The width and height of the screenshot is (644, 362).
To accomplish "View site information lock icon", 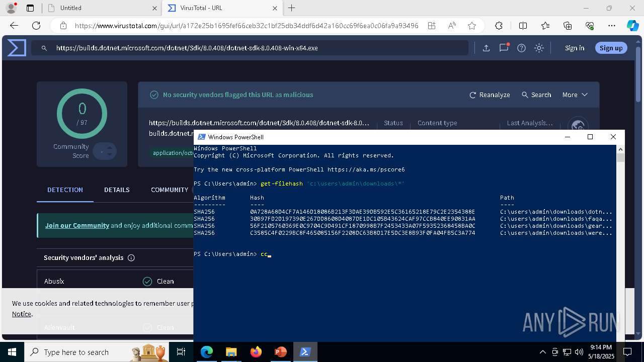I will [63, 26].
